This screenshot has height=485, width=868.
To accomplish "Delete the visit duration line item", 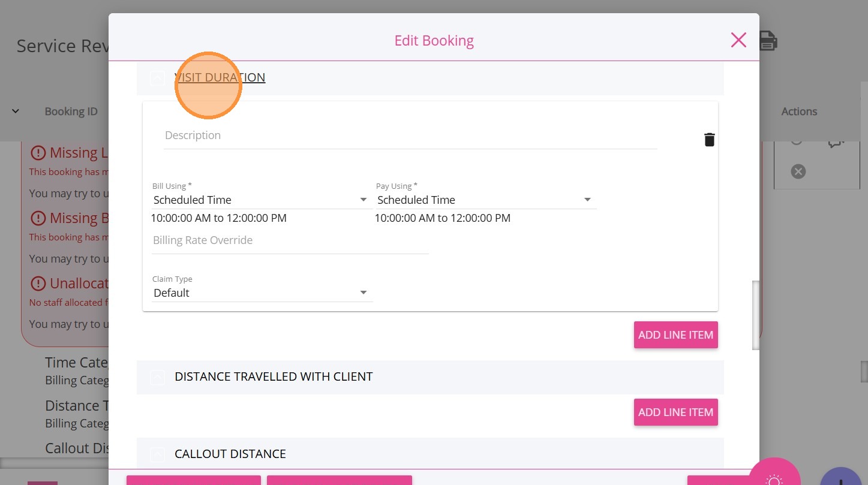I will coord(709,140).
